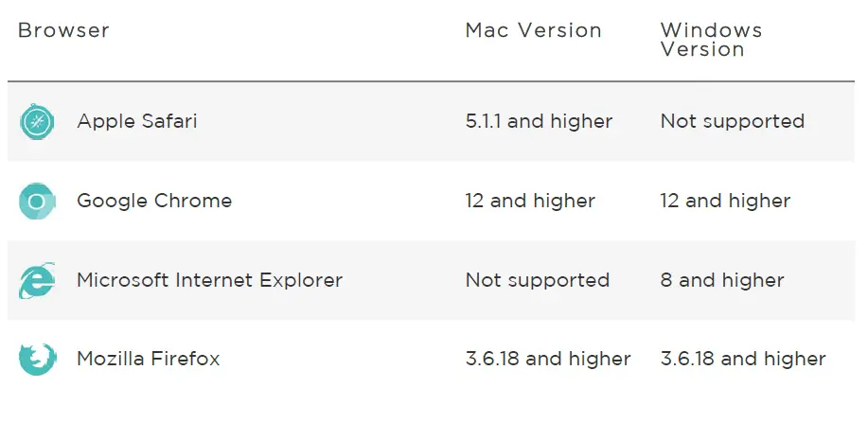
Task: Click Internet Explorer's Mac 'Not supported' cell
Action: coord(537,280)
